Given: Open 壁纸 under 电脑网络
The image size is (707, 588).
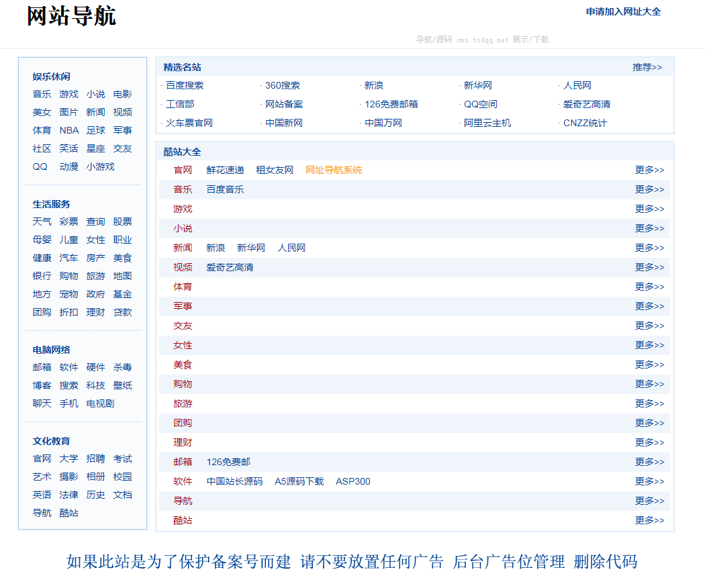Looking at the screenshot, I should pyautogui.click(x=123, y=385).
